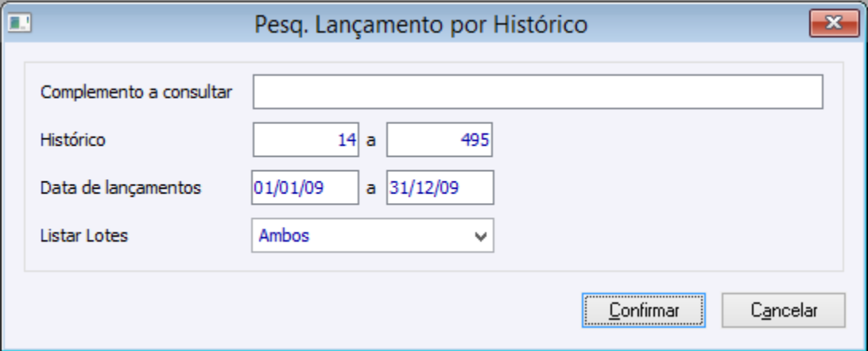
Task: Click the "Complemento a consultar" label
Action: click(136, 92)
